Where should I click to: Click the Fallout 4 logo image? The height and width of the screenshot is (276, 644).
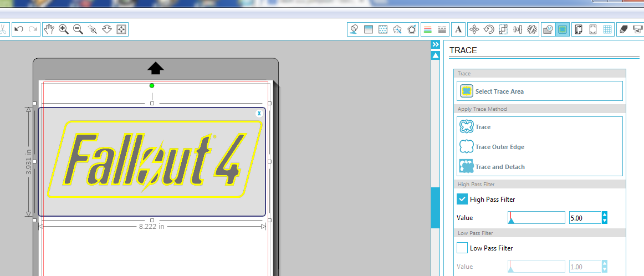coord(155,160)
